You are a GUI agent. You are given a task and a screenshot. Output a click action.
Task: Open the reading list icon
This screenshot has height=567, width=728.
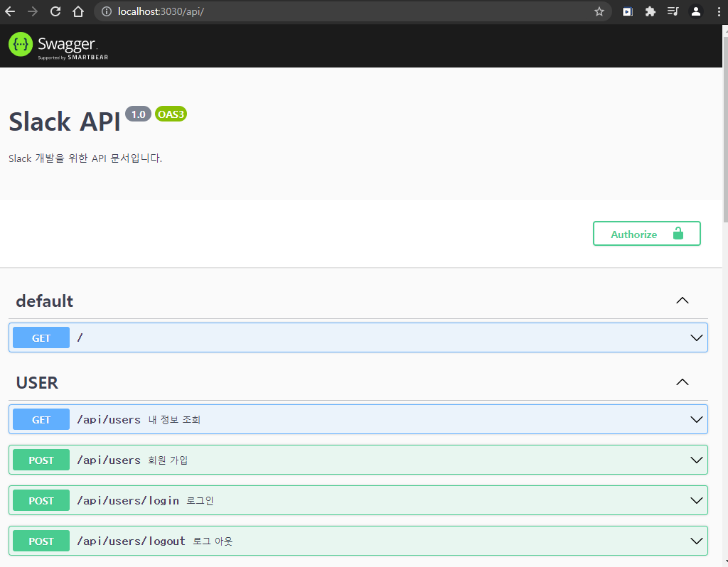(x=673, y=11)
